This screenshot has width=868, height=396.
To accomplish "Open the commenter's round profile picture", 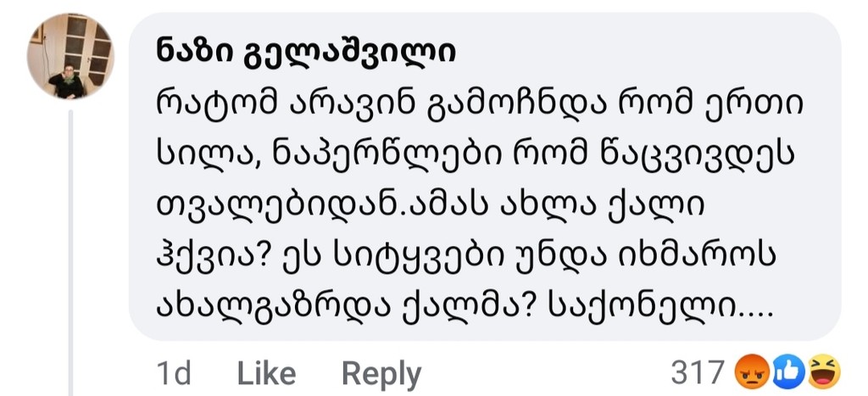I will [x=70, y=56].
